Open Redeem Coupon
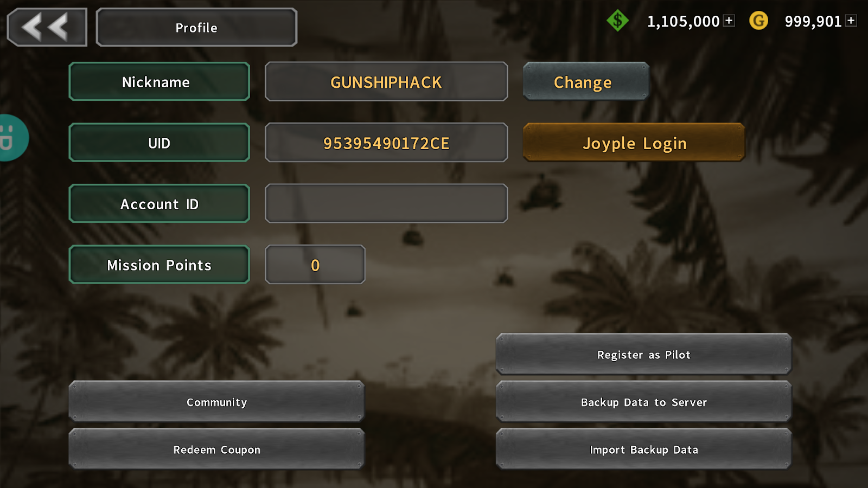The image size is (868, 488). 216,449
